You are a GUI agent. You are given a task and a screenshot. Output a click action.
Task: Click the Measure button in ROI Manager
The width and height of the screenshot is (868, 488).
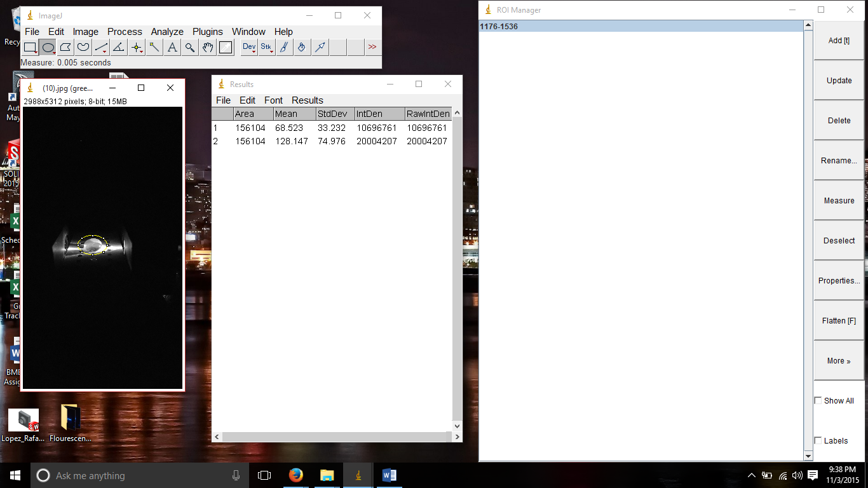tap(839, 201)
